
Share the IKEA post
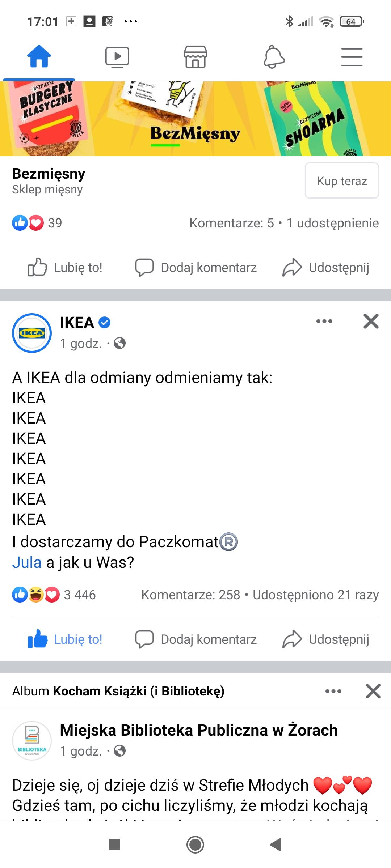click(x=326, y=639)
